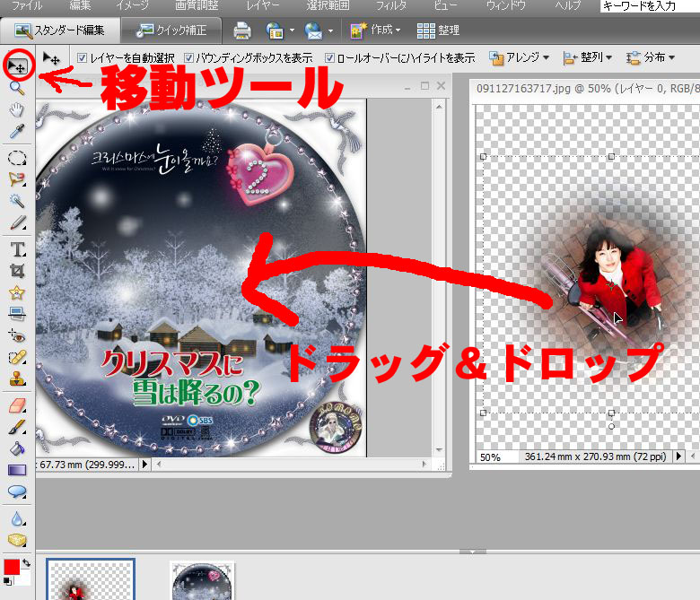Toggle ロールオーバーにハイライトを表示 checkbox
Viewport: 700px width, 600px height.
pyautogui.click(x=329, y=57)
